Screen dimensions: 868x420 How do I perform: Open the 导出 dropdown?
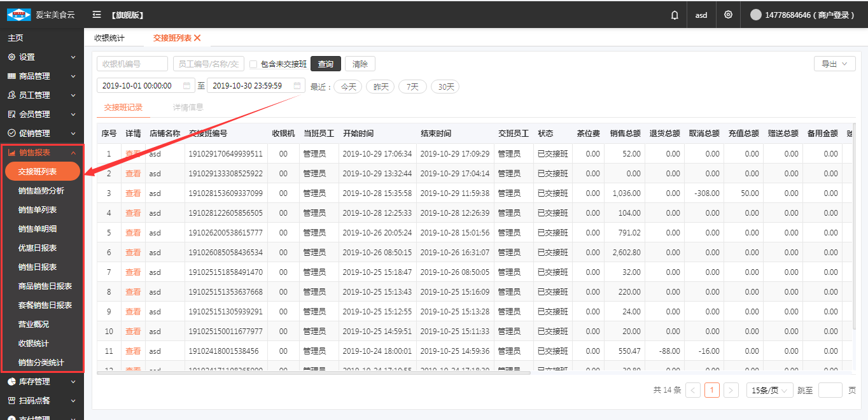(x=834, y=64)
